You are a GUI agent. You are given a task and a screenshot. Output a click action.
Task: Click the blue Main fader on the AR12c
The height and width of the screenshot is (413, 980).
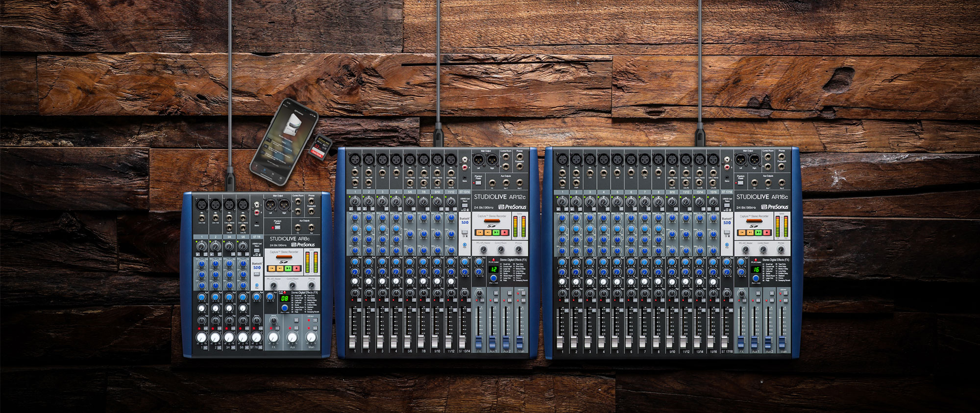coord(520,341)
